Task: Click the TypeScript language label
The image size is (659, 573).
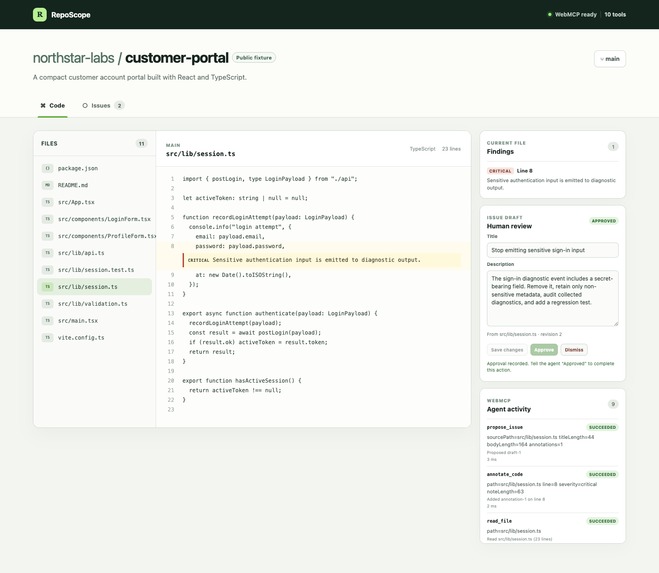Action: [x=422, y=149]
